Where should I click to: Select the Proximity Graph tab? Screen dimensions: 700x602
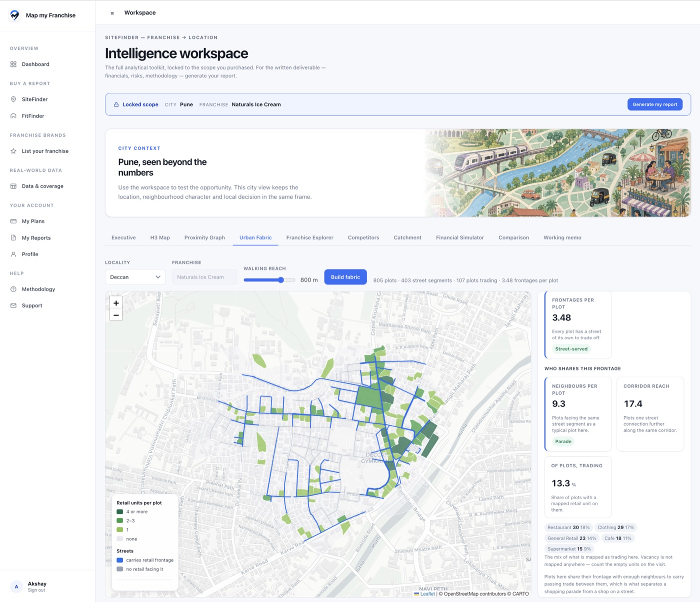[204, 238]
